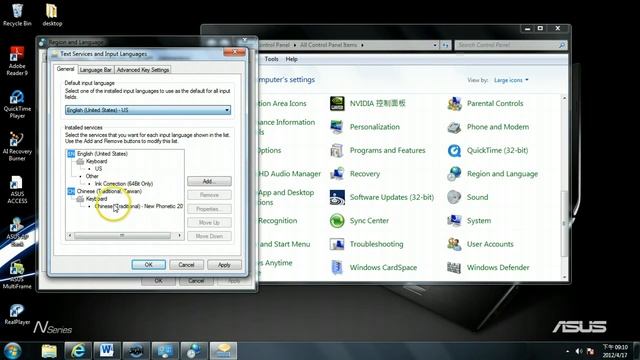
Task: Click Cancel in Text Services dialog
Action: tap(186, 265)
